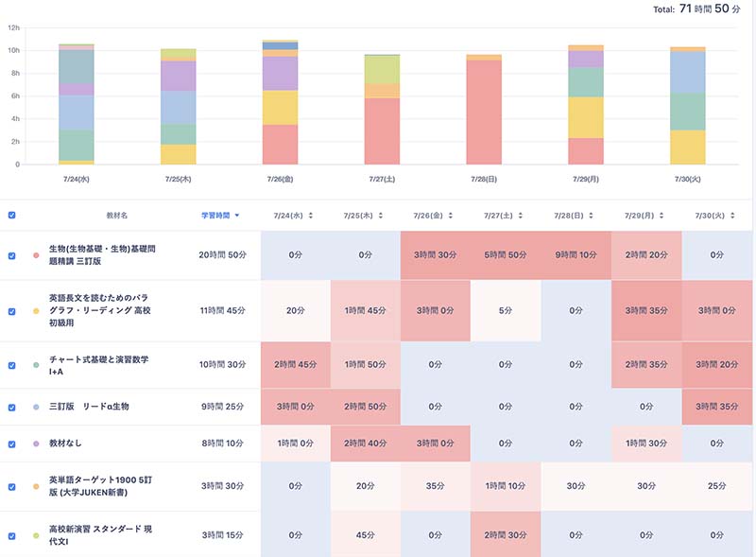Viewport: 756px width, 557px height.
Task: Click the purple dot beside 教材なし
Action: pos(35,443)
